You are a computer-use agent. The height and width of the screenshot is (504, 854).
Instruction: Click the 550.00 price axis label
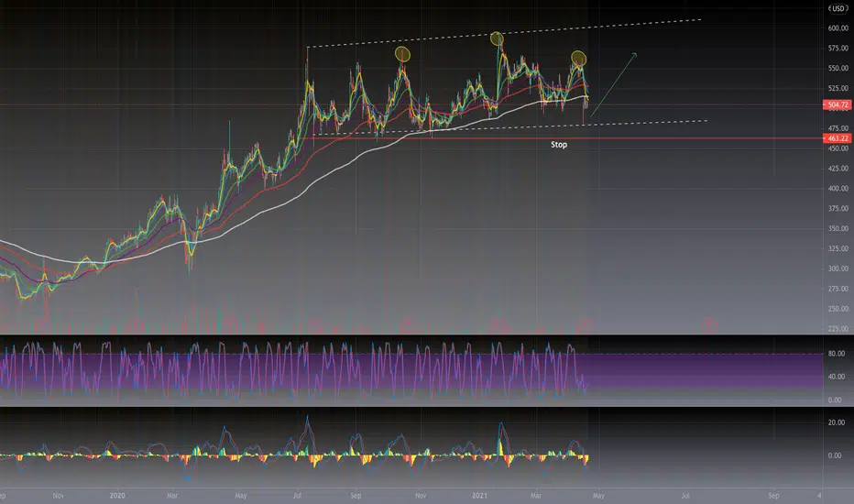tap(838, 68)
